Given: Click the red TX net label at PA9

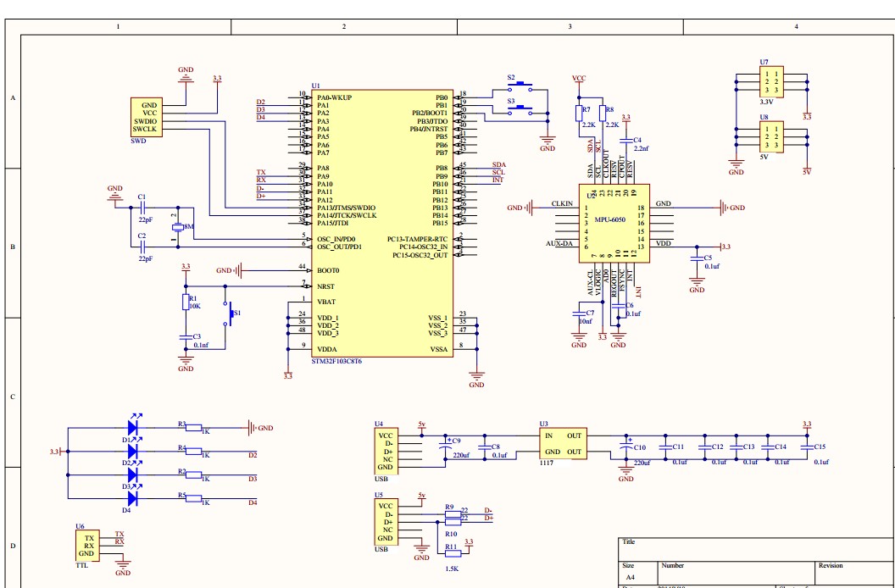Looking at the screenshot, I should click(261, 172).
